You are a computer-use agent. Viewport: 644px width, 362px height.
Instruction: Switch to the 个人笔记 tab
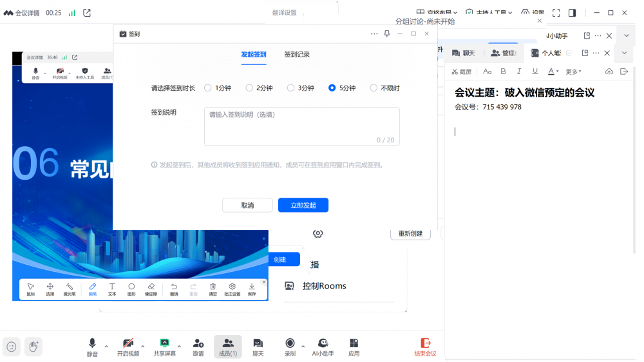pos(546,53)
